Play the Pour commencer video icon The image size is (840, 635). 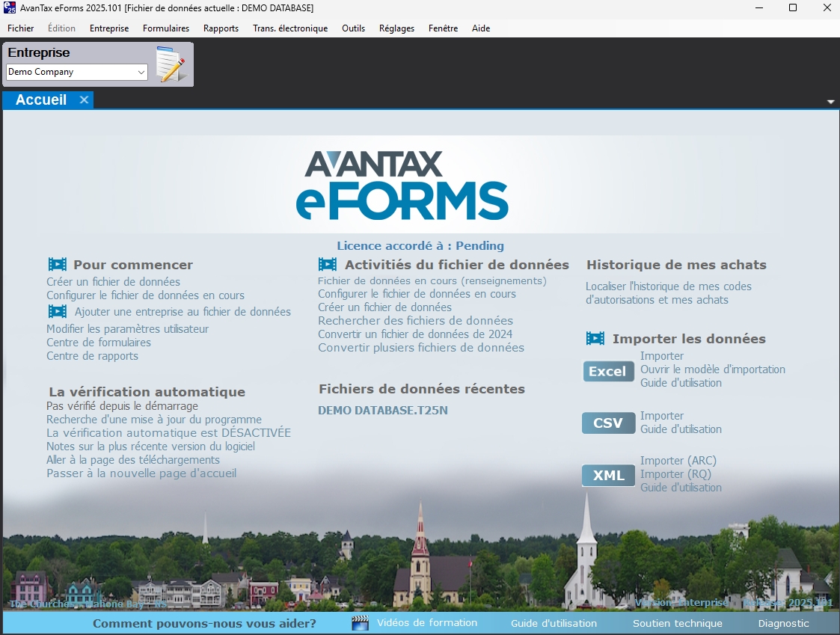tap(58, 264)
